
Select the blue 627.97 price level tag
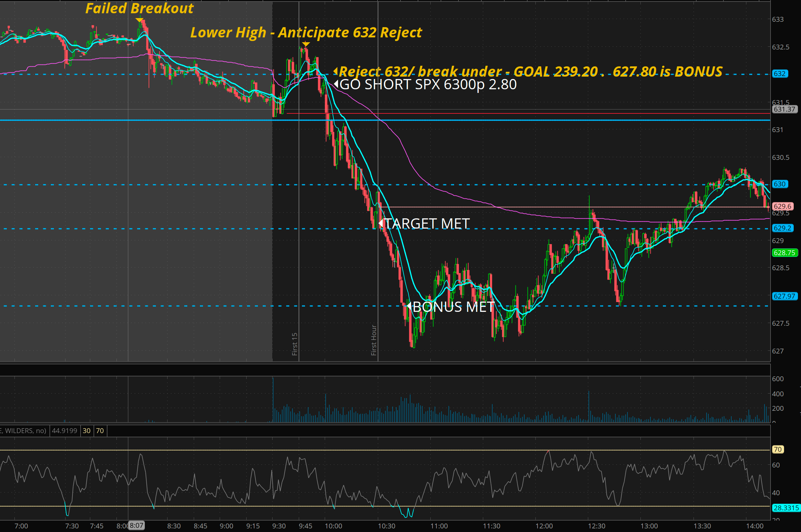coord(784,296)
